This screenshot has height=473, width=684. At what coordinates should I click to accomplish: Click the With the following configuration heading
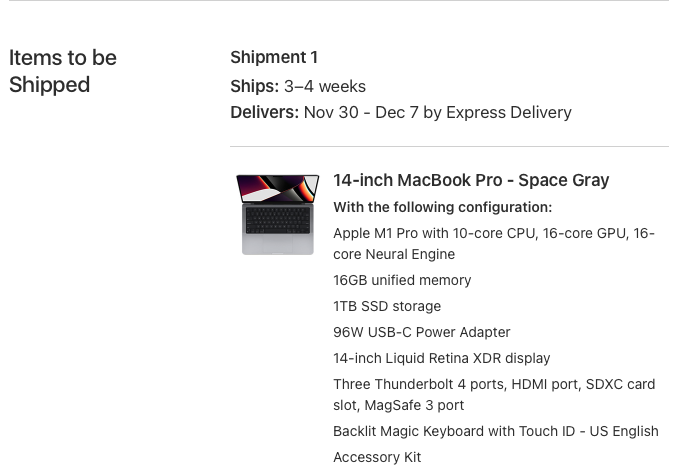coord(442,207)
